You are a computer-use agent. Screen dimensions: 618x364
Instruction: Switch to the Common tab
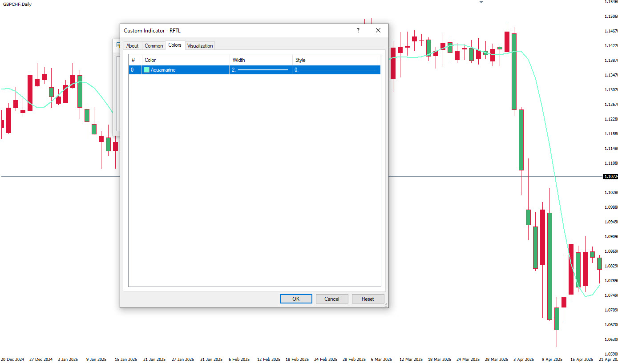click(x=153, y=46)
